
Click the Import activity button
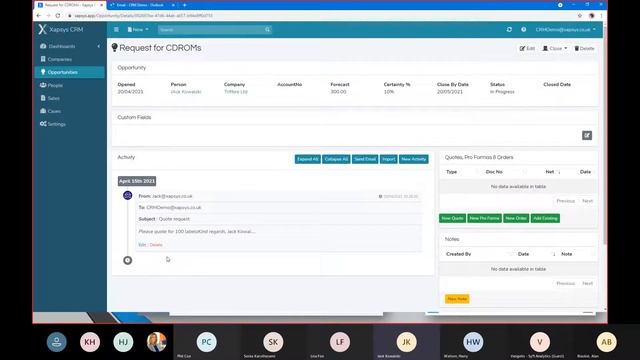(x=389, y=159)
